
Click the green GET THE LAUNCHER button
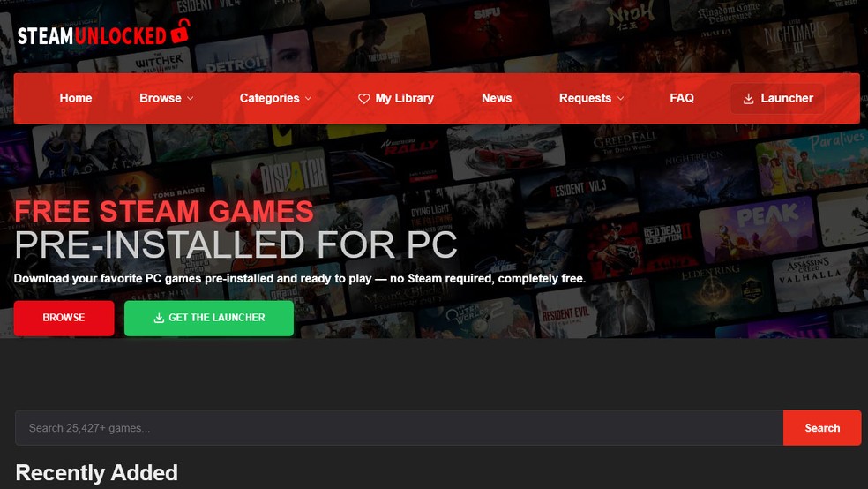coord(209,318)
